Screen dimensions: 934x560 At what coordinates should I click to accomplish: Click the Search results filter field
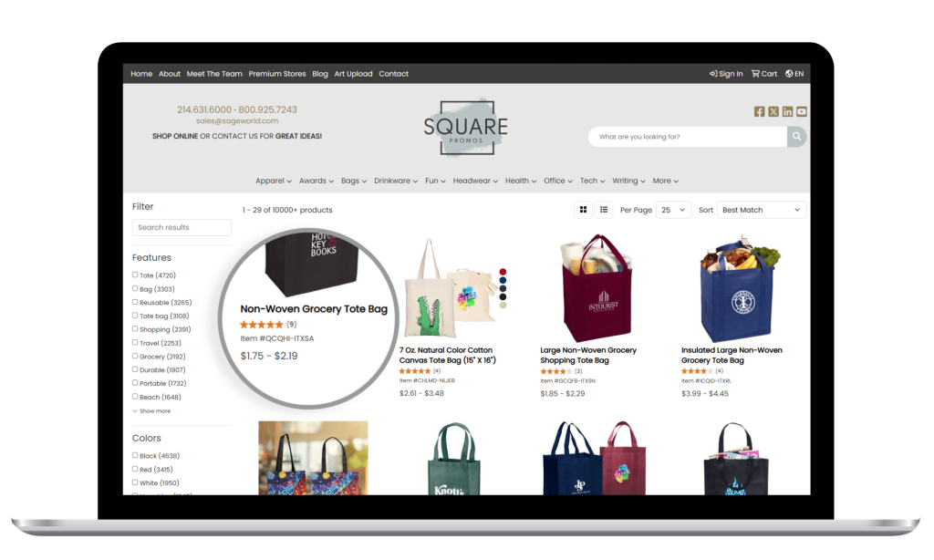182,227
